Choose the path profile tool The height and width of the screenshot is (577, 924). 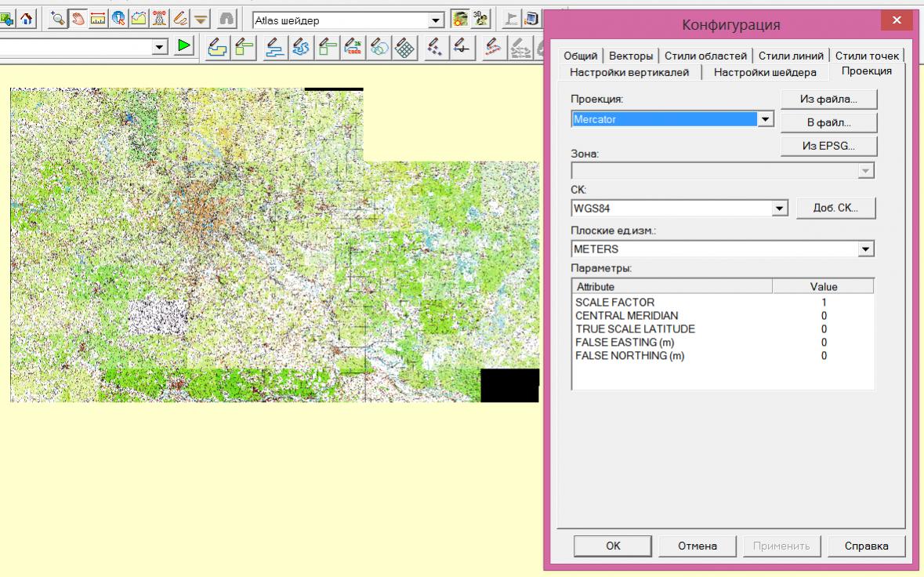pyautogui.click(x=140, y=19)
